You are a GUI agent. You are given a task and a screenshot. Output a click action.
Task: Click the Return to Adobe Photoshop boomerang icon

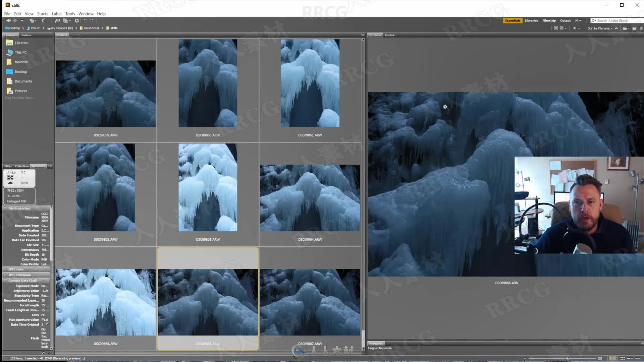pyautogui.click(x=43, y=21)
